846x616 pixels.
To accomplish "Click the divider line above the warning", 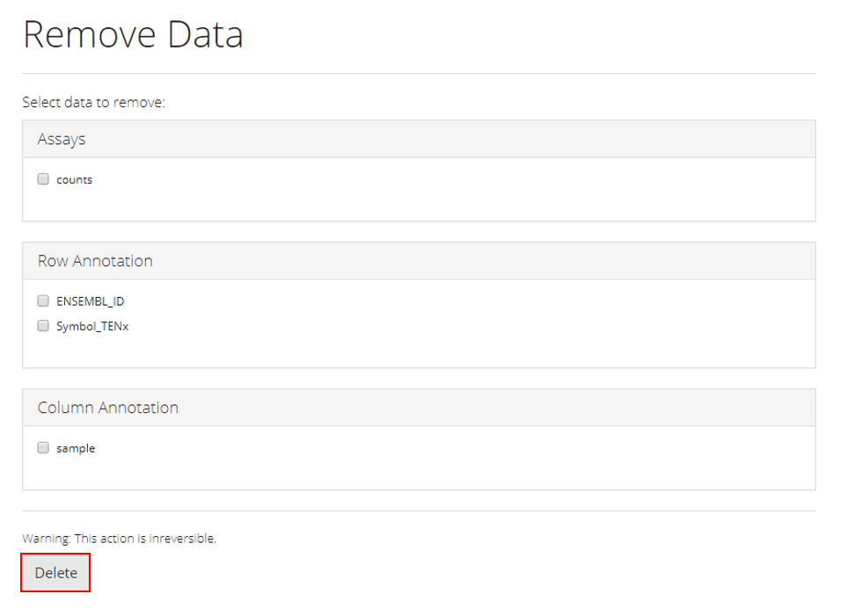I will click(419, 511).
